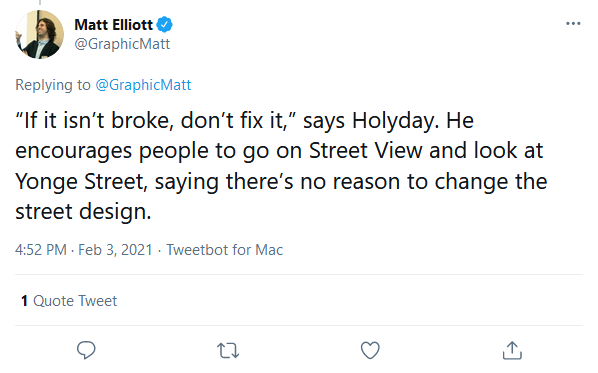Follow the blue @GraphicMatt reply mention link
Image resolution: width=598 pixels, height=373 pixels.
point(143,85)
